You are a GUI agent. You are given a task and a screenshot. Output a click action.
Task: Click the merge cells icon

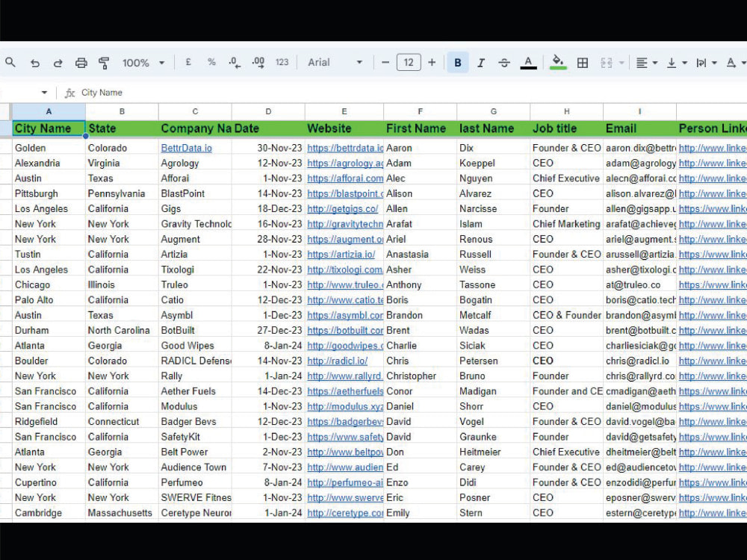[x=606, y=63]
